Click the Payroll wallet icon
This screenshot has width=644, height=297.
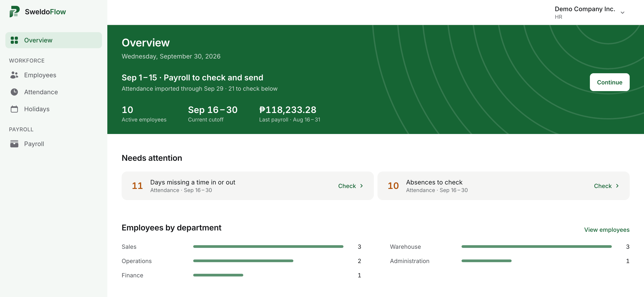click(x=14, y=144)
